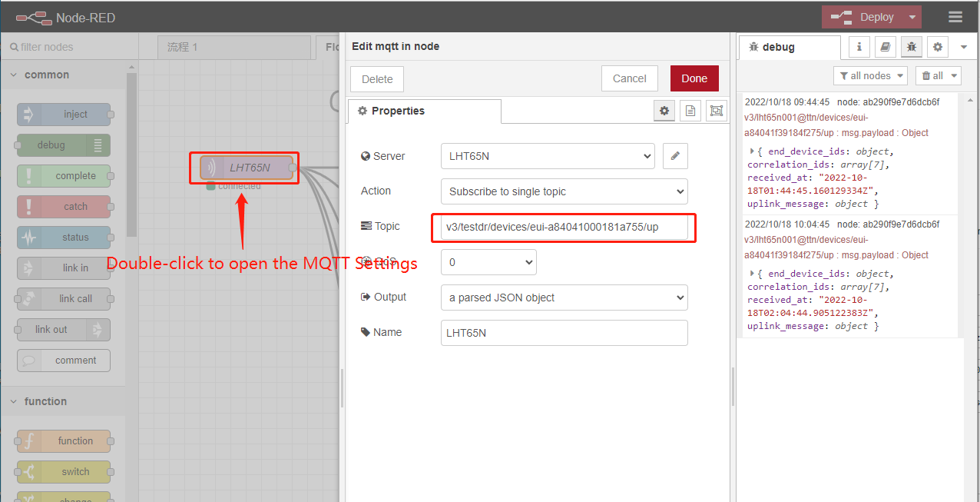This screenshot has height=502, width=980.
Task: Expand the second debug message object
Action: click(x=753, y=274)
